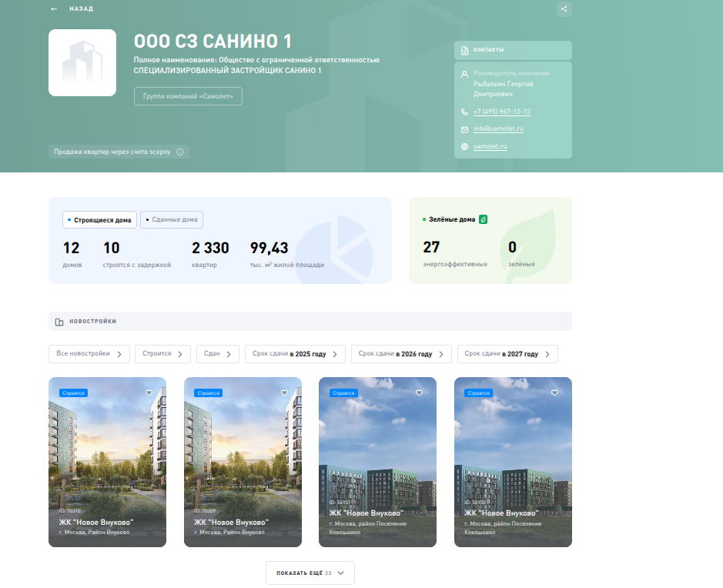Click the email envelope icon in contacts
This screenshot has width=723, height=588.
(464, 129)
